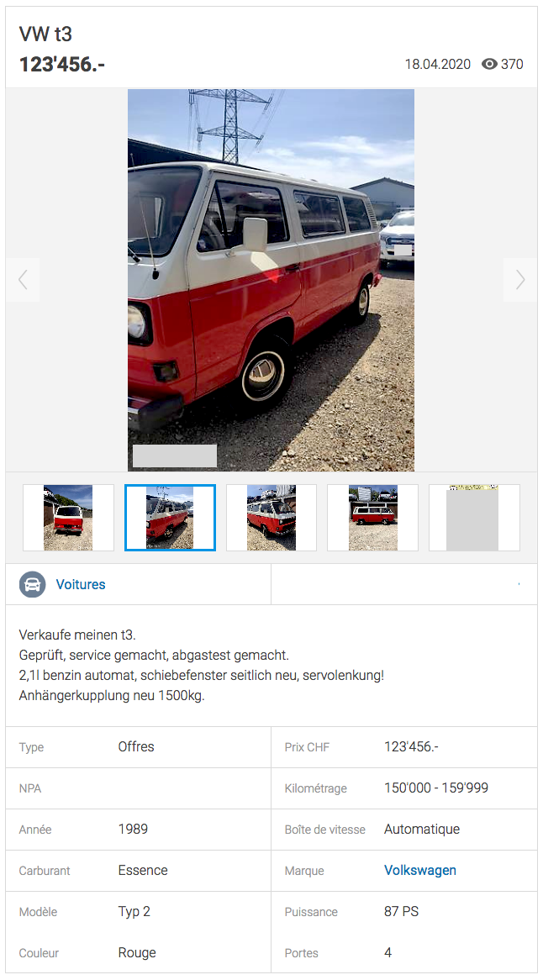This screenshot has width=543, height=980.
Task: Click the Année value 1989
Action: coord(133,829)
